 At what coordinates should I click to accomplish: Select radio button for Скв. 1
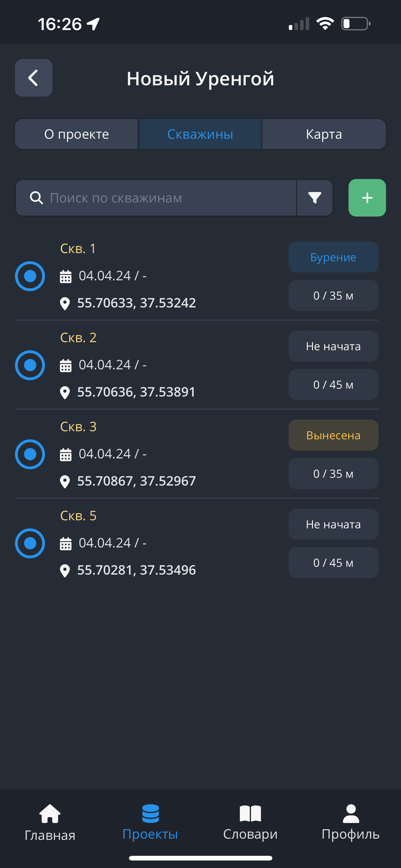pyautogui.click(x=30, y=276)
